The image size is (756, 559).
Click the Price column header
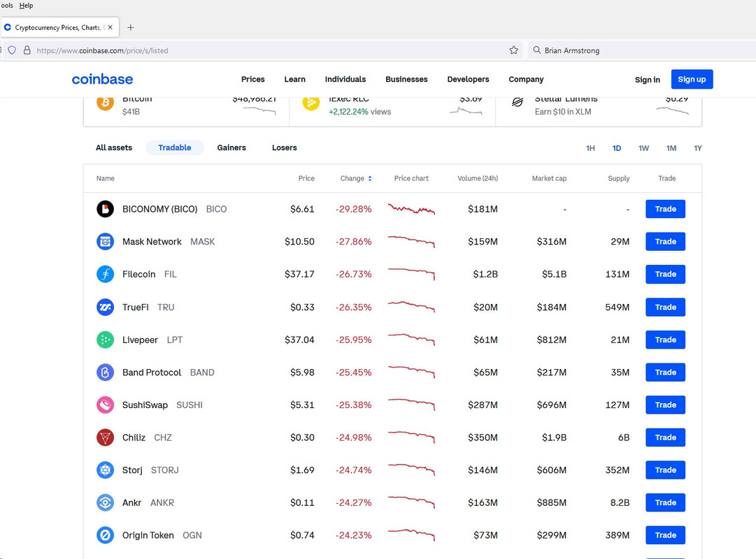[306, 178]
